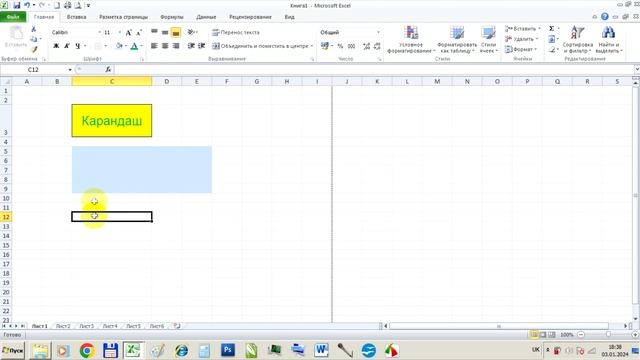This screenshot has height=360, width=640.
Task: Decrease indent in cell
Action: (x=191, y=46)
